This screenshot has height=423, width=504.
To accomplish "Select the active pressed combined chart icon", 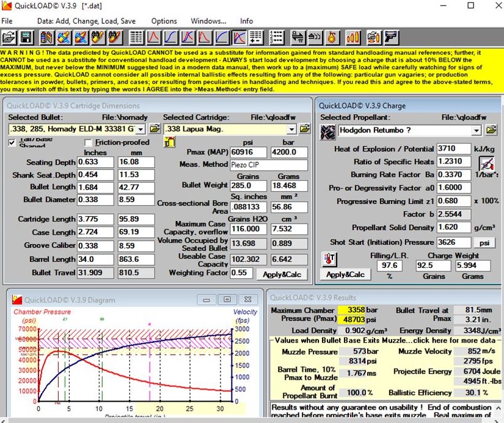I will [x=238, y=38].
